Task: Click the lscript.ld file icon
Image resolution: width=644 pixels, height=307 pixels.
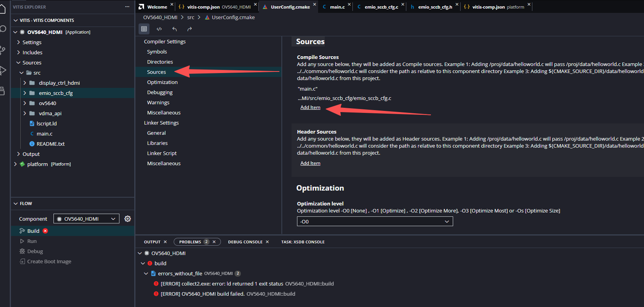Action: 32,123
